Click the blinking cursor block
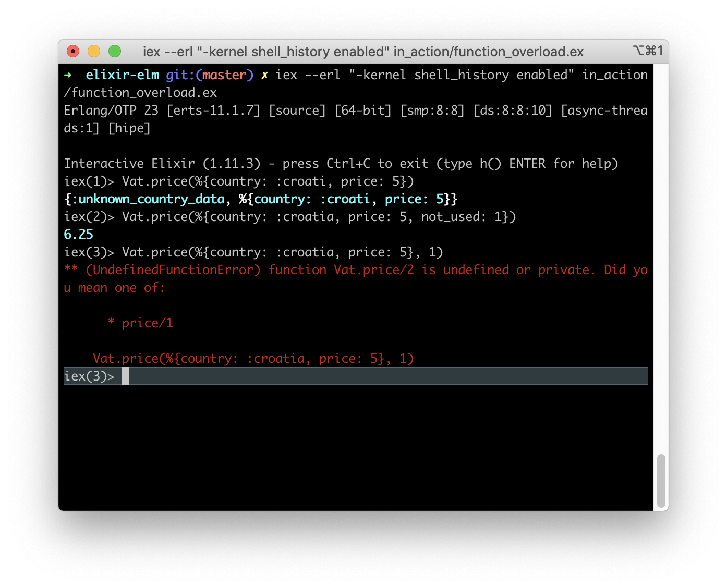The height and width of the screenshot is (588, 727). 125,375
